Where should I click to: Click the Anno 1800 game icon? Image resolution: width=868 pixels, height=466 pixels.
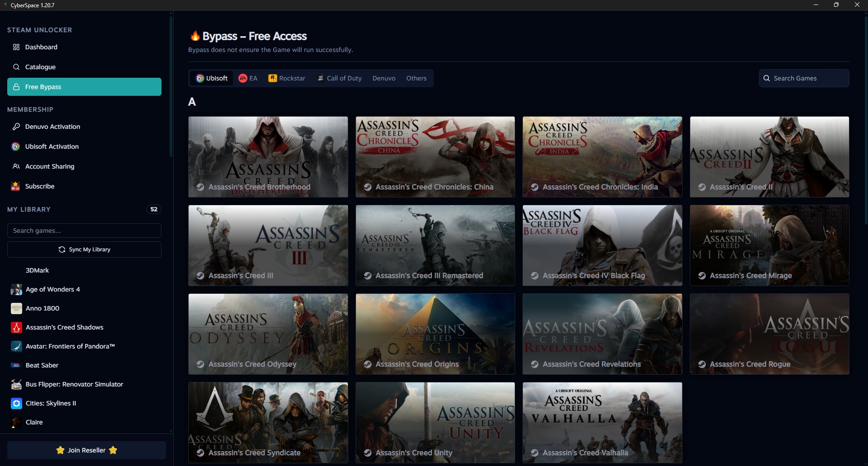[x=16, y=308]
